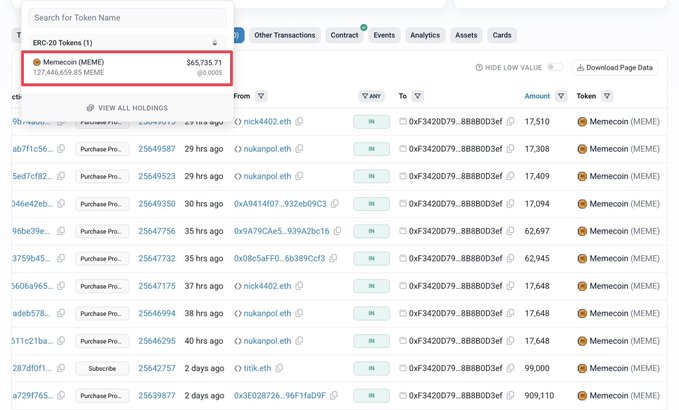Sort by the Amount column header
679x410 pixels.
tap(537, 96)
